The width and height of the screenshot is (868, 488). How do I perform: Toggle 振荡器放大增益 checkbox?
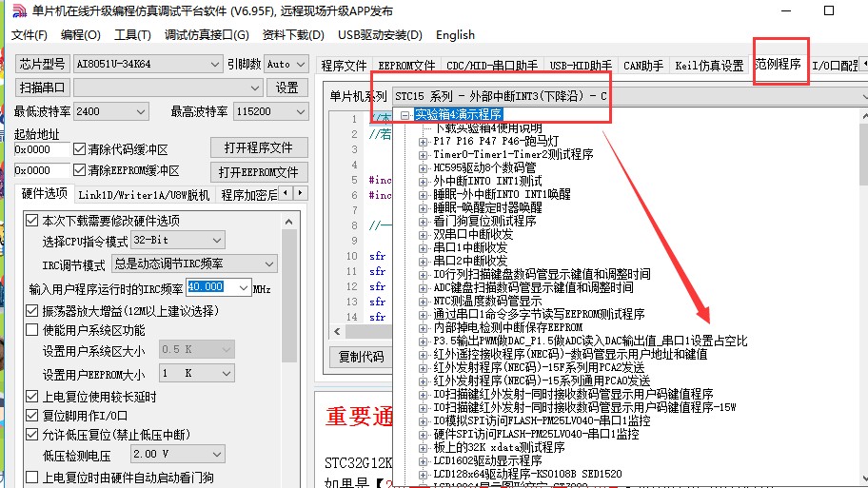(x=31, y=311)
